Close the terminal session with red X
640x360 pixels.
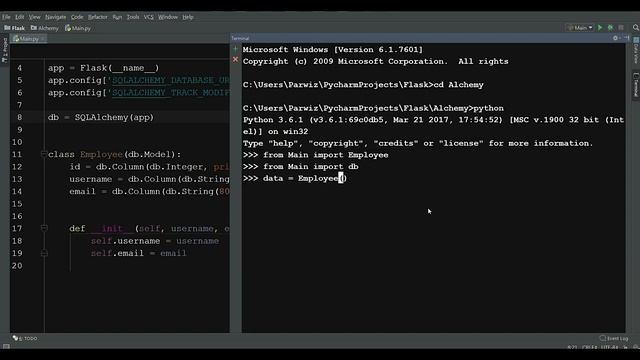pos(236,60)
